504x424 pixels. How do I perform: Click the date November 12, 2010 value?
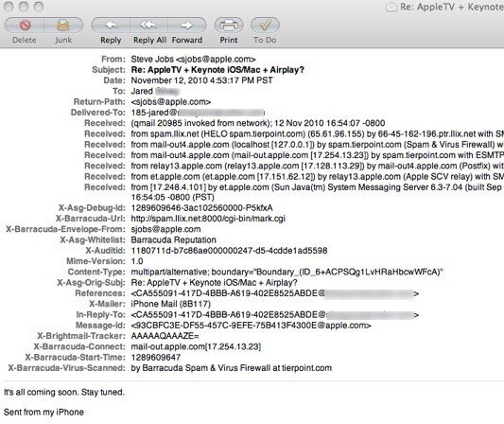[x=201, y=80]
